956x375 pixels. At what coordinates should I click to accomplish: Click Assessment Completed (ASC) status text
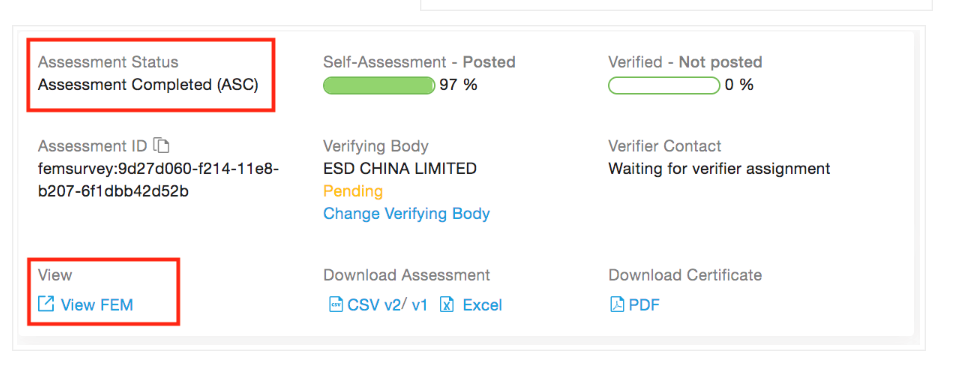(148, 85)
